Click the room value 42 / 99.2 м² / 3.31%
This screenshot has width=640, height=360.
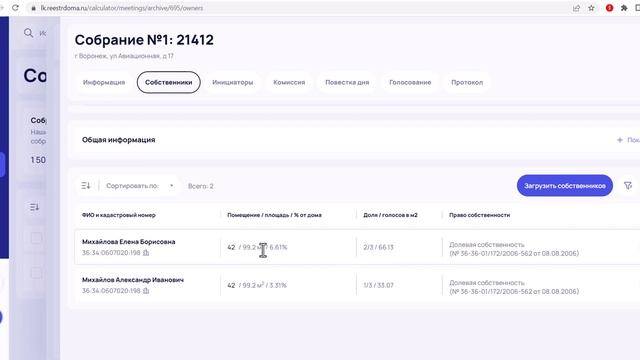tap(257, 285)
